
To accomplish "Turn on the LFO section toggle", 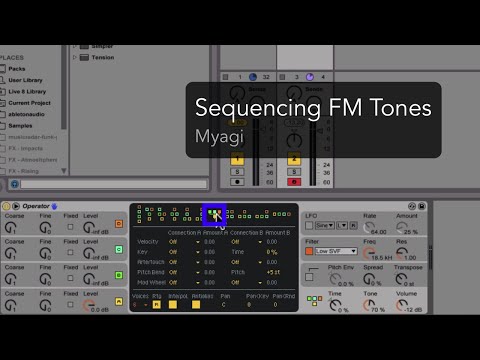I will (309, 226).
